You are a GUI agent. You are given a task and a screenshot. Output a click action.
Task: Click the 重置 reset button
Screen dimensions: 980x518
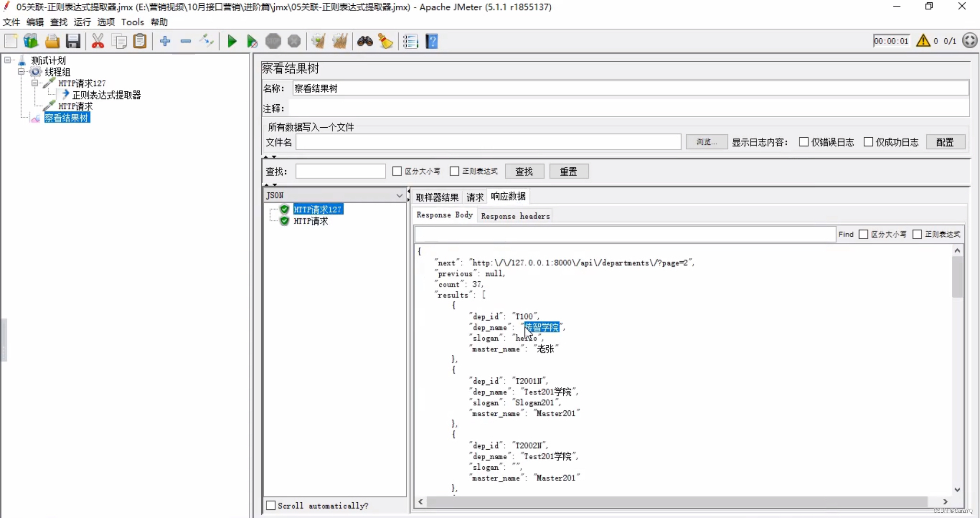(568, 171)
